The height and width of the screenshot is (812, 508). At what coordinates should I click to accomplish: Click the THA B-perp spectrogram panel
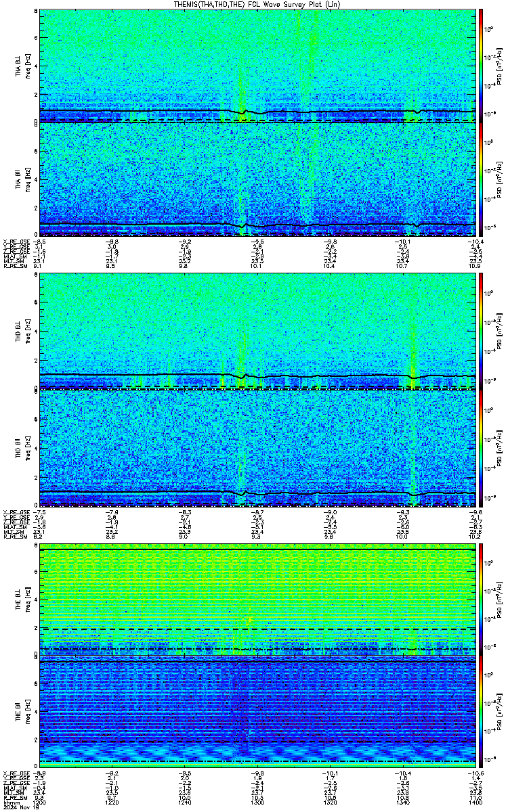point(257,66)
